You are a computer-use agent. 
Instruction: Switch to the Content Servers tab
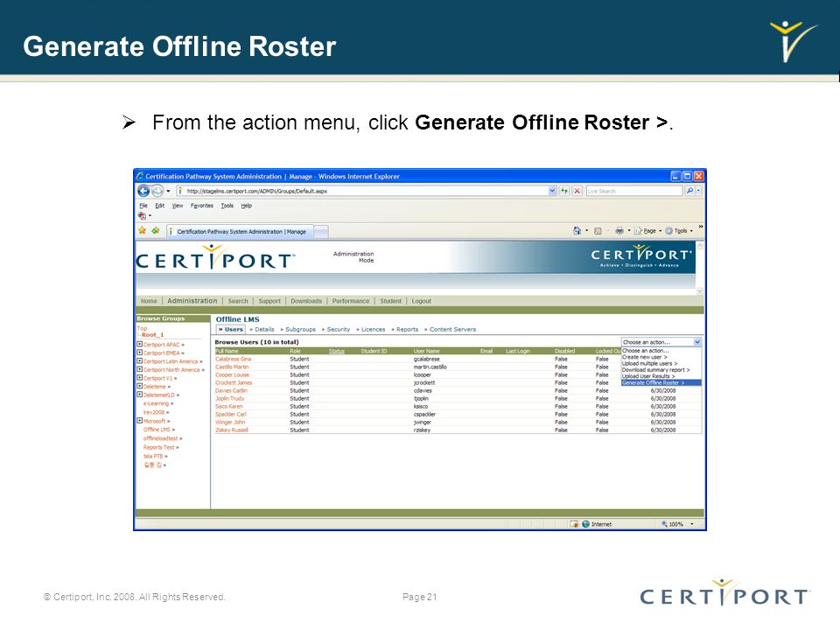[451, 330]
